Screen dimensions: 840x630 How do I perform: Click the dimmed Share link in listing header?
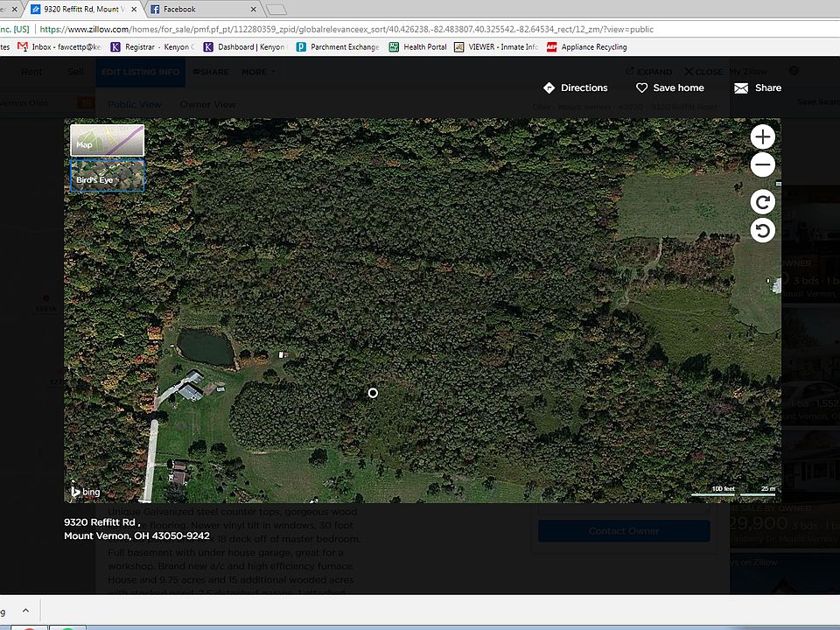tap(211, 72)
